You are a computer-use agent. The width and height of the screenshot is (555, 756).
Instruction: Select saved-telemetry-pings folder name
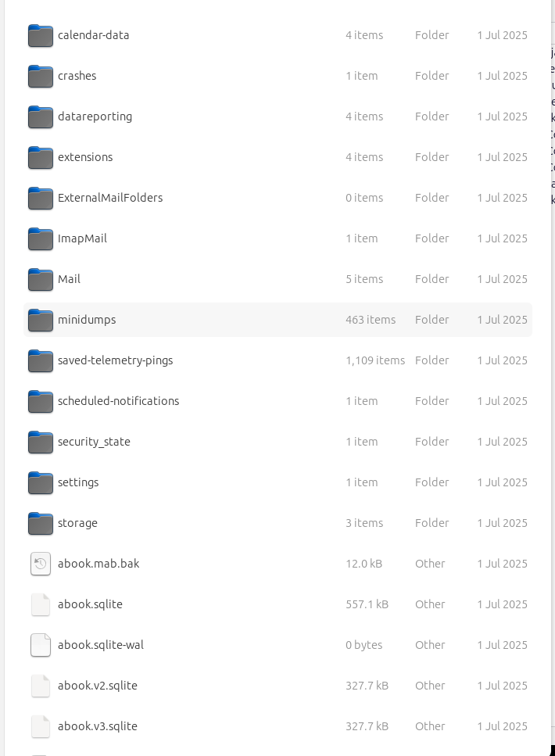(115, 360)
